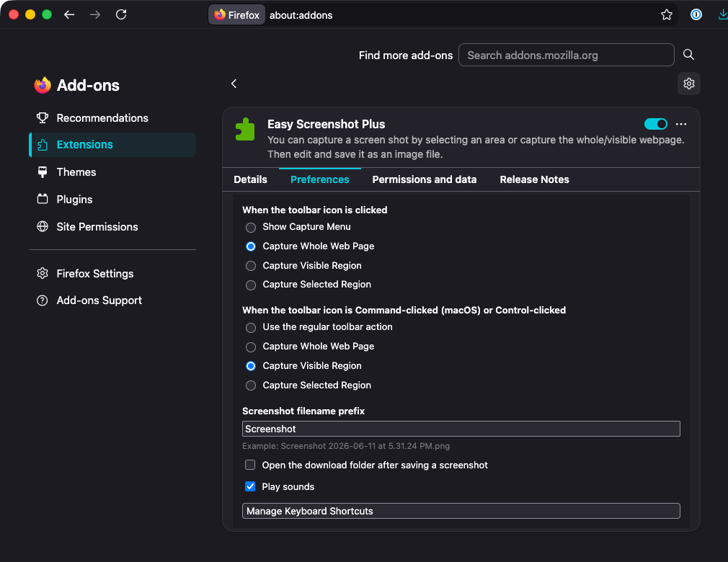
Task: Click the Firefox identity badge in address bar
Action: click(x=237, y=15)
